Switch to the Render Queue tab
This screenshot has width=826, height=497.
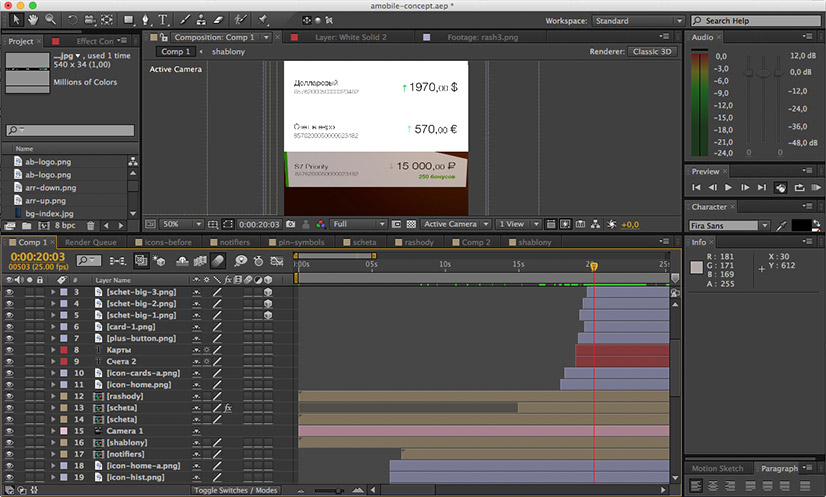90,242
